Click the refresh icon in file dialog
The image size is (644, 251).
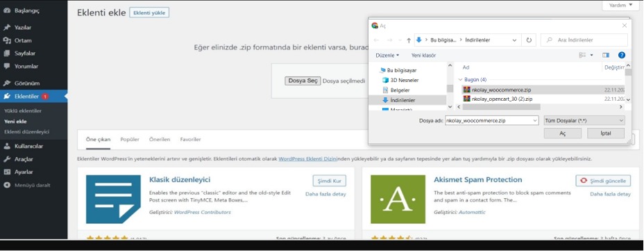529,40
